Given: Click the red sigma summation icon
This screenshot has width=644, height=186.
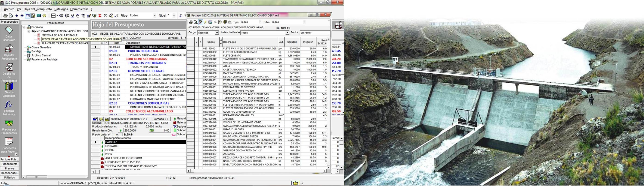Looking at the screenshot, I should point(100,16).
